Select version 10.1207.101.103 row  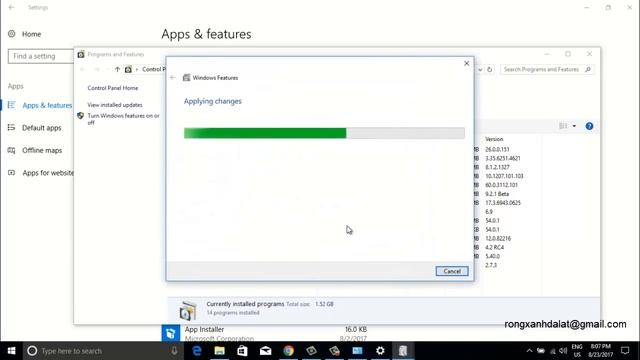(x=504, y=176)
